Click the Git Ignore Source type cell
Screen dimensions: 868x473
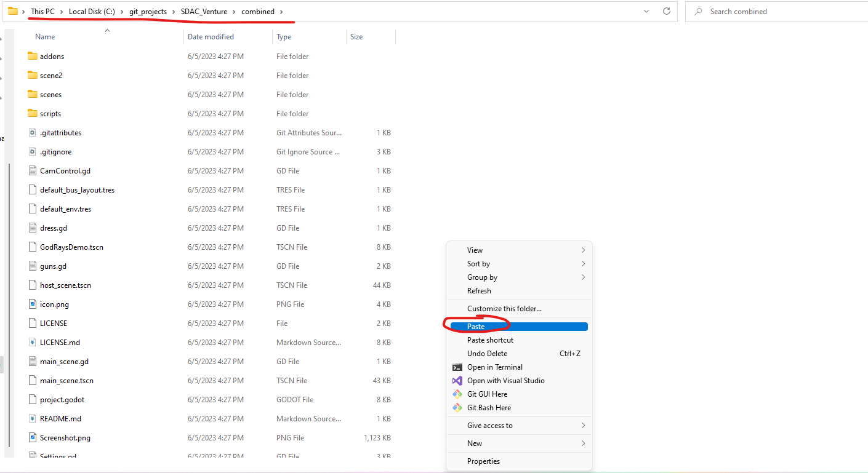[308, 152]
